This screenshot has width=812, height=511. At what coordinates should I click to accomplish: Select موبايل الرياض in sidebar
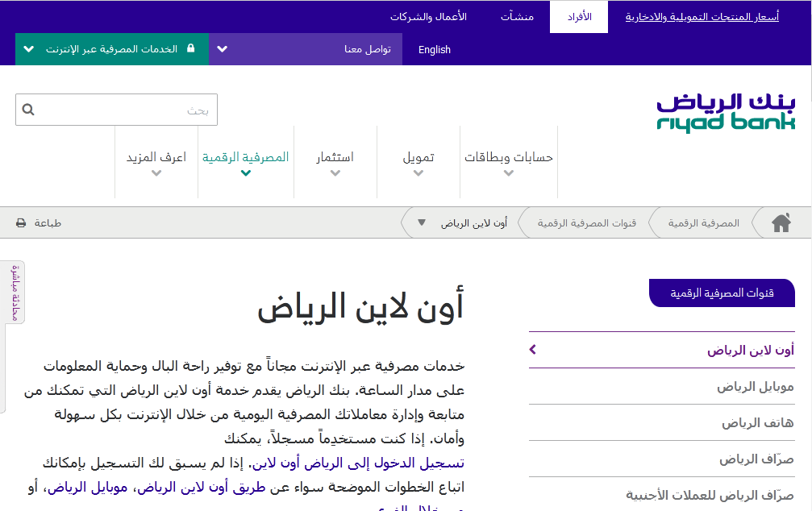click(662, 387)
